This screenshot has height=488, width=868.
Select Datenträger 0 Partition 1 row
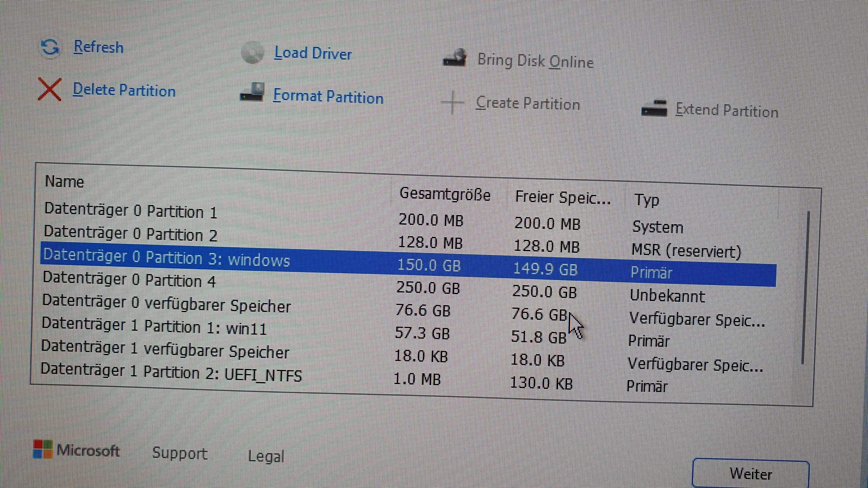409,218
